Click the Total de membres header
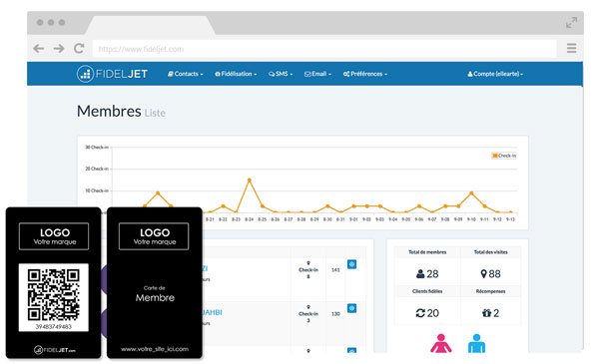 click(x=427, y=252)
